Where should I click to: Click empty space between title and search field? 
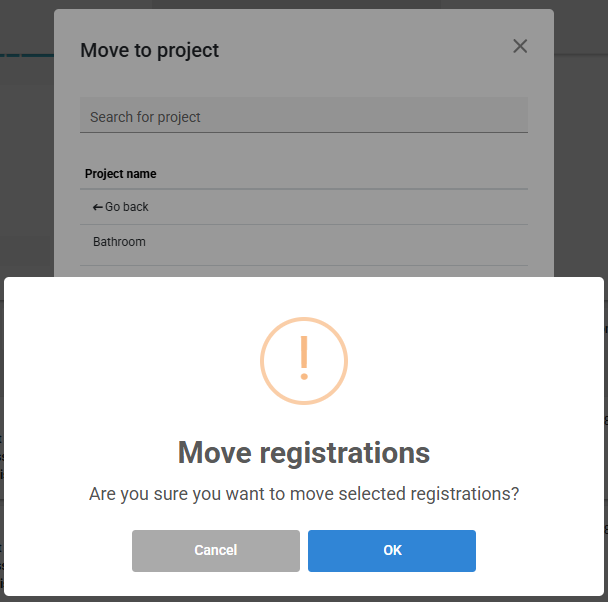click(x=304, y=81)
